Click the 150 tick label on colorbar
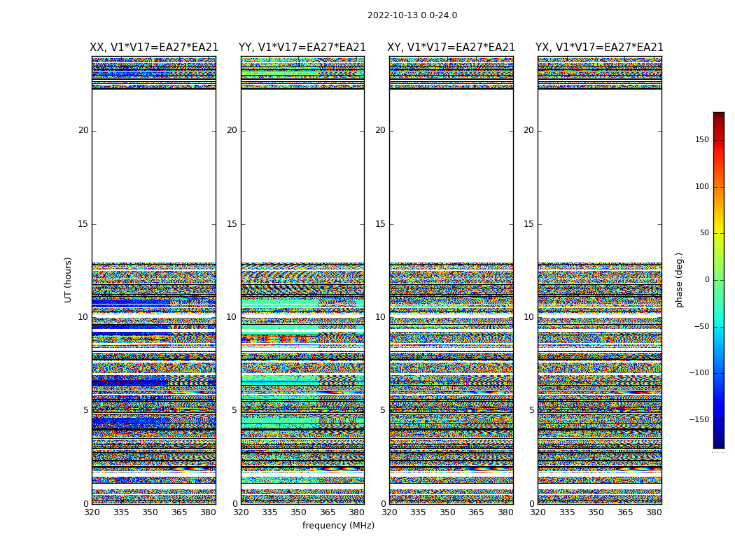Screen dimensions: 735x560 point(702,139)
